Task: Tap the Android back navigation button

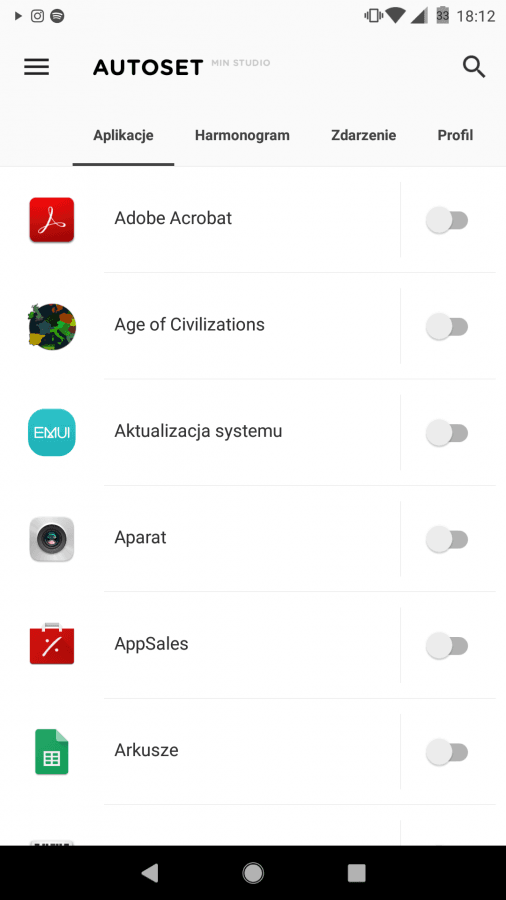Action: (150, 873)
